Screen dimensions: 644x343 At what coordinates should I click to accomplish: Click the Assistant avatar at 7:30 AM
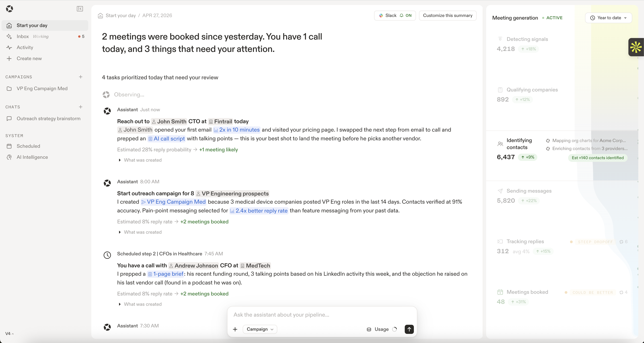pyautogui.click(x=107, y=327)
